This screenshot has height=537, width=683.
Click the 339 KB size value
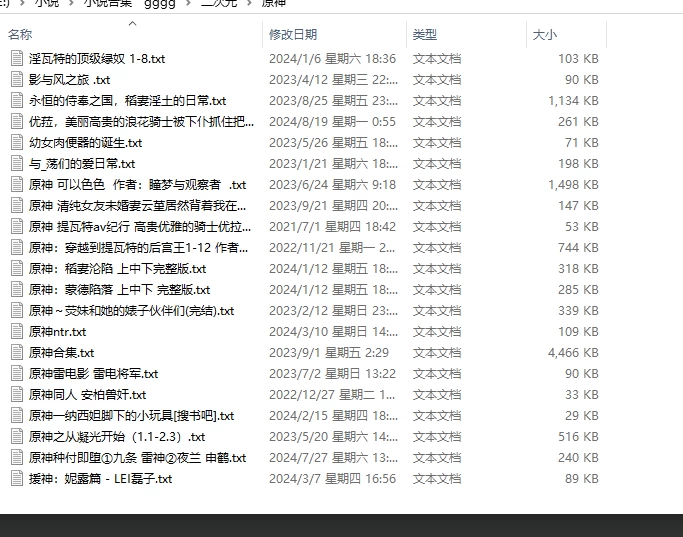pos(578,311)
